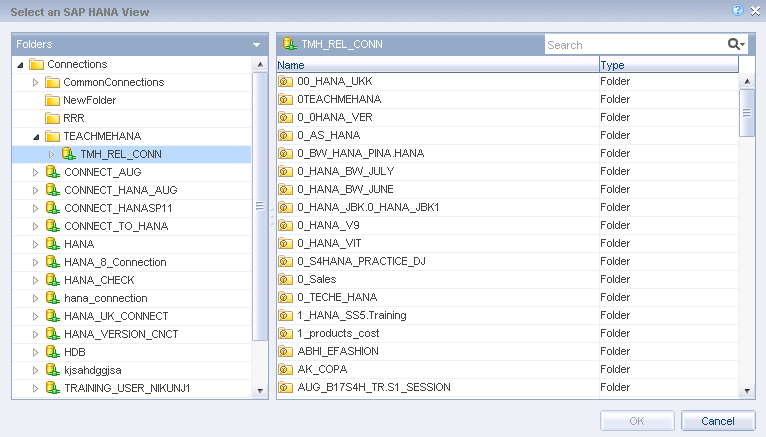Select the 0_BW_HANA_PINA.HANA row
The height and width of the screenshot is (437, 766).
pyautogui.click(x=508, y=153)
